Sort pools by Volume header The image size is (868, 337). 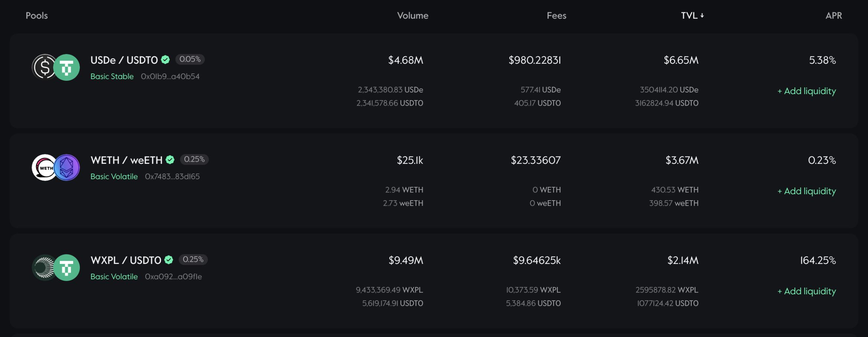tap(412, 16)
